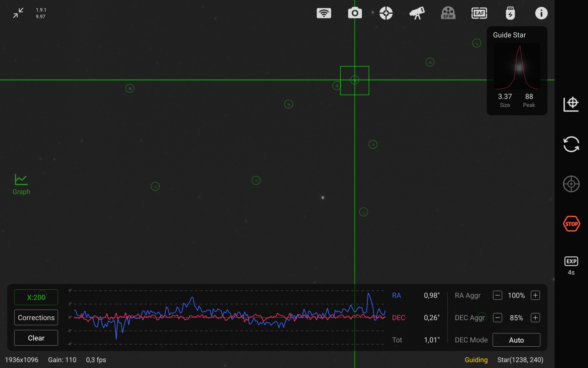
Task: Open EFW filter wheel icon
Action: point(448,13)
